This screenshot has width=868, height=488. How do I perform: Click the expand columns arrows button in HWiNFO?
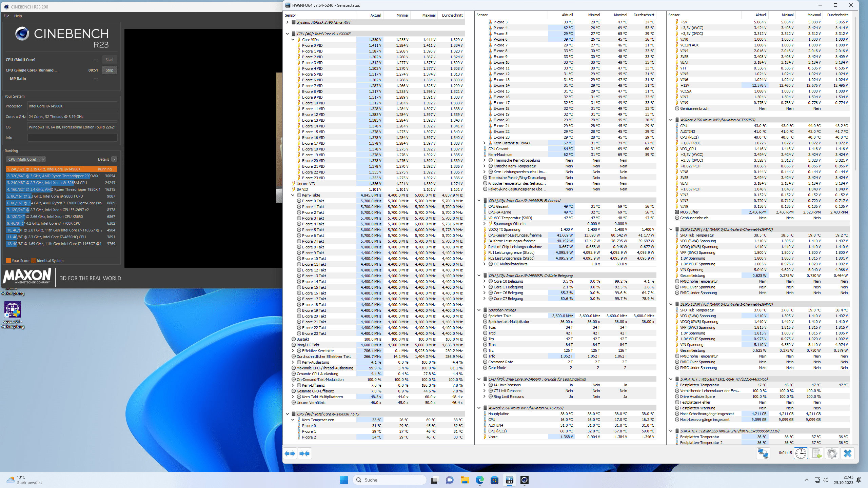(x=290, y=453)
